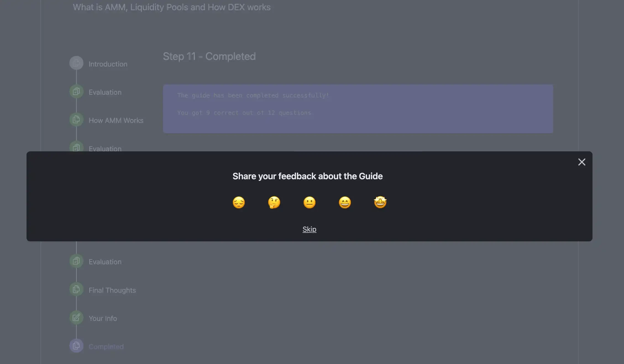Click the Evaluation step above Final Thoughts
The image size is (624, 364).
pos(105,262)
